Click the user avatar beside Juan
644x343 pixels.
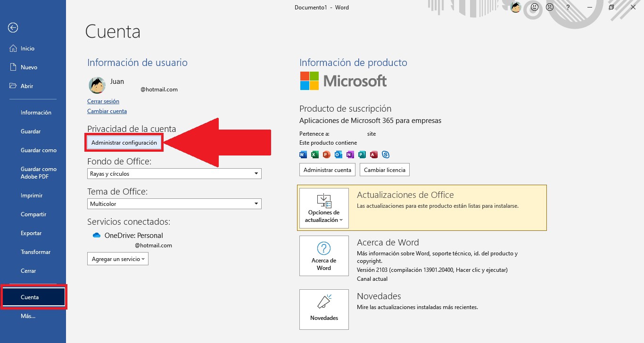[x=97, y=85]
